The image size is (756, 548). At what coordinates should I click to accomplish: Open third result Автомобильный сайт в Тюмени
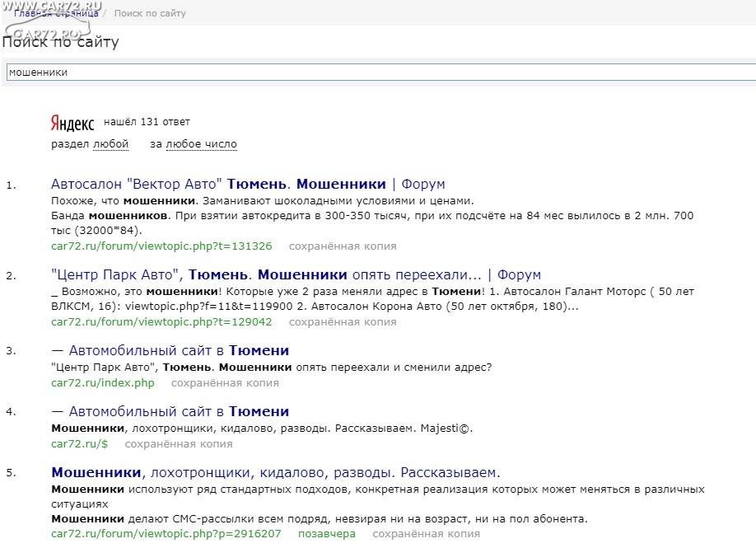coord(170,350)
